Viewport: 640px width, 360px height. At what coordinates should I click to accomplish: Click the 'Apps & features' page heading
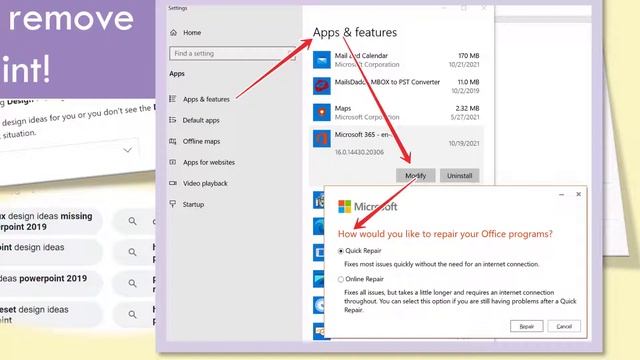355,32
